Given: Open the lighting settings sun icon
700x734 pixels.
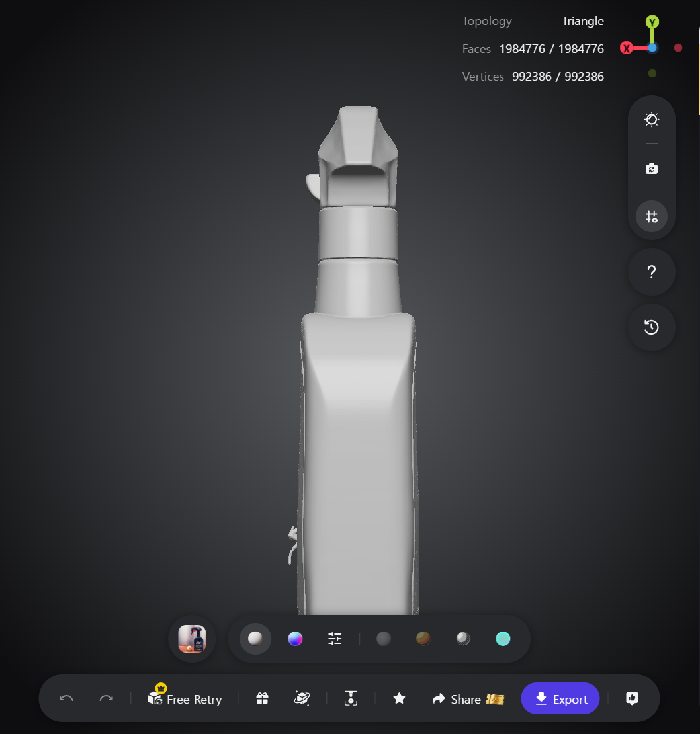Looking at the screenshot, I should (x=651, y=120).
